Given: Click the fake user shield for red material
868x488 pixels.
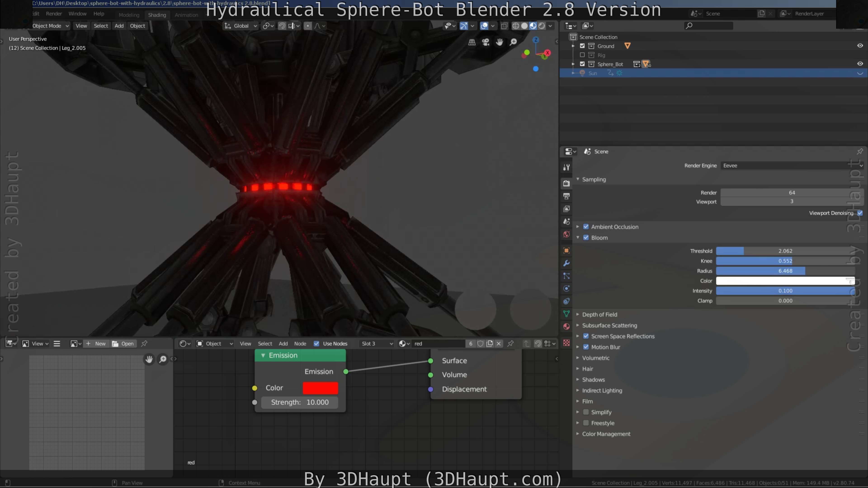Looking at the screenshot, I should (481, 343).
